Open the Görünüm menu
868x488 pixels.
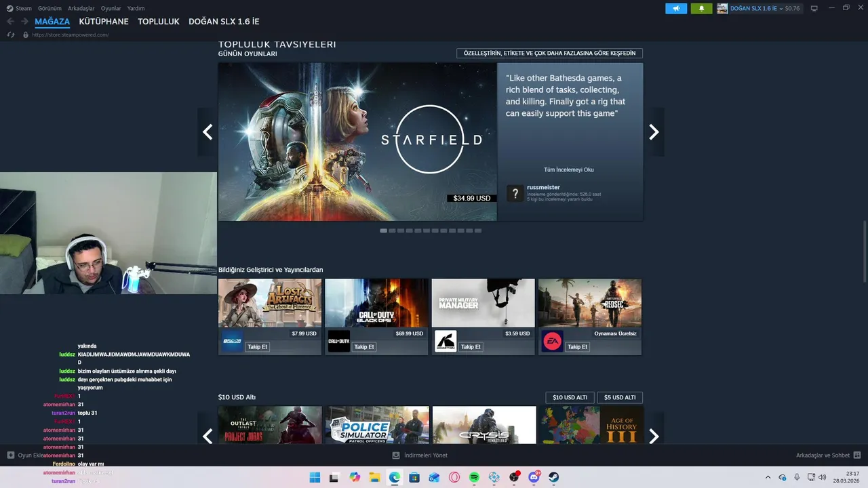pyautogui.click(x=50, y=8)
